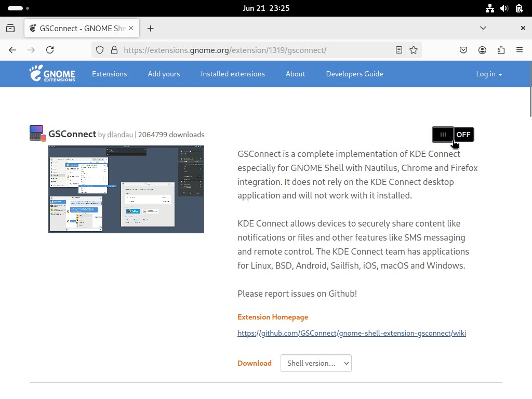Click the Extension Homepage heading
Screen dimensions: 532x399
tap(273, 317)
